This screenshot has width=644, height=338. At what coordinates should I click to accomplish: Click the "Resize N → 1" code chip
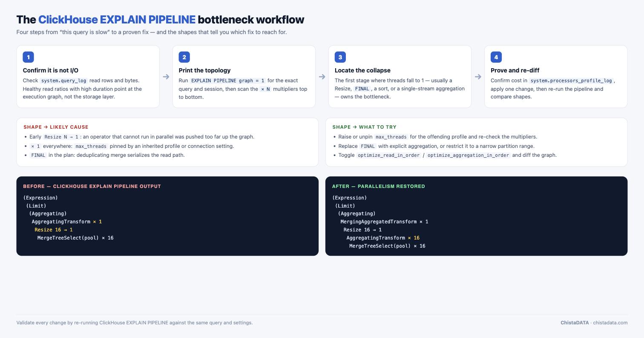[x=61, y=137]
